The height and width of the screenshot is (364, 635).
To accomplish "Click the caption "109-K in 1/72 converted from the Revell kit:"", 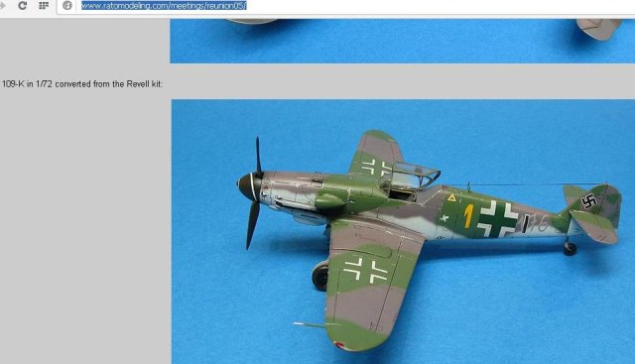I will point(82,84).
